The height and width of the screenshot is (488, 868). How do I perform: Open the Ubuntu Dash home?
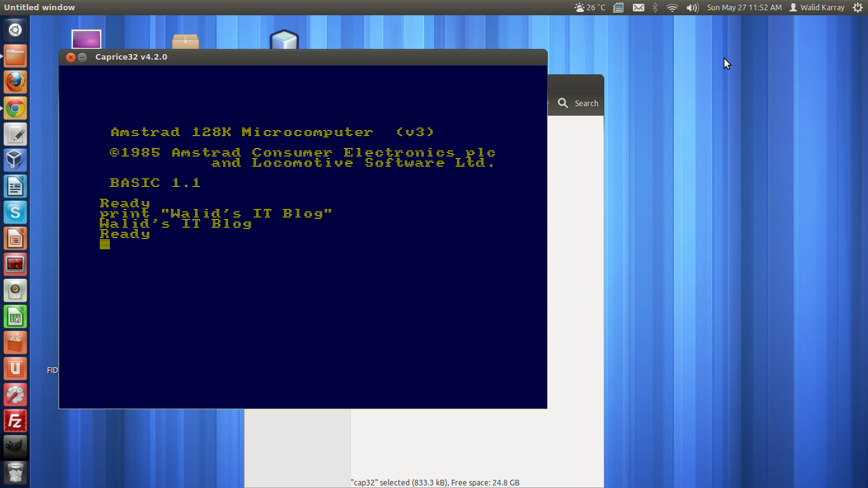(15, 29)
